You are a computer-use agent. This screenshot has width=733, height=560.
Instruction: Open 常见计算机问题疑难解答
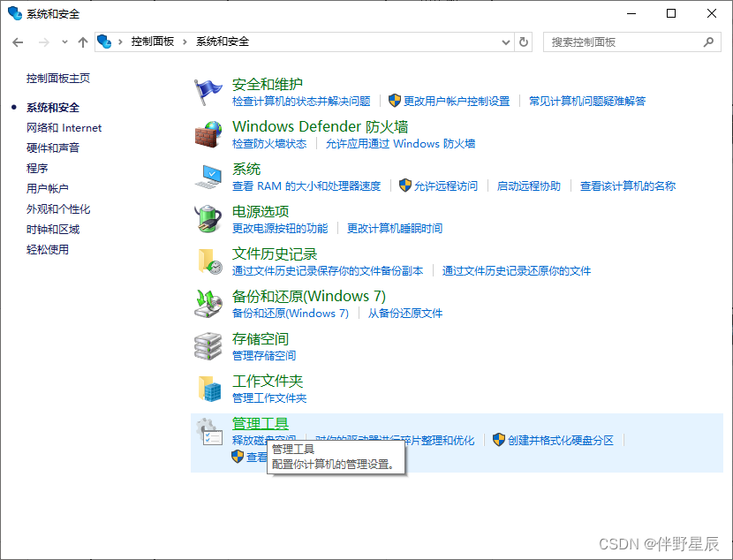coord(587,101)
